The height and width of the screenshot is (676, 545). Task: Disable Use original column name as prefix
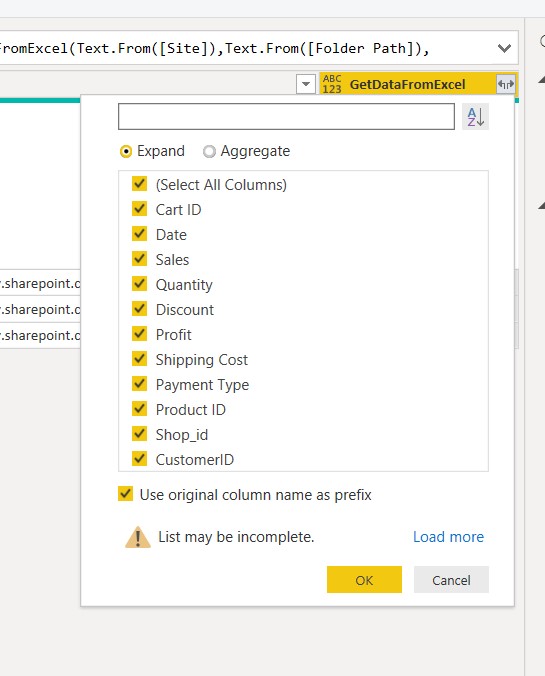click(x=125, y=494)
